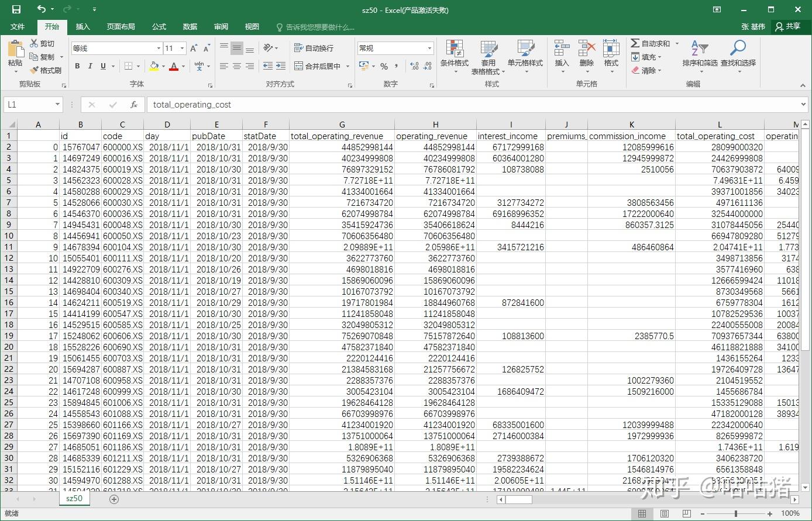812x521 pixels.
Task: Switch to the View (视图) tab
Action: pos(252,27)
